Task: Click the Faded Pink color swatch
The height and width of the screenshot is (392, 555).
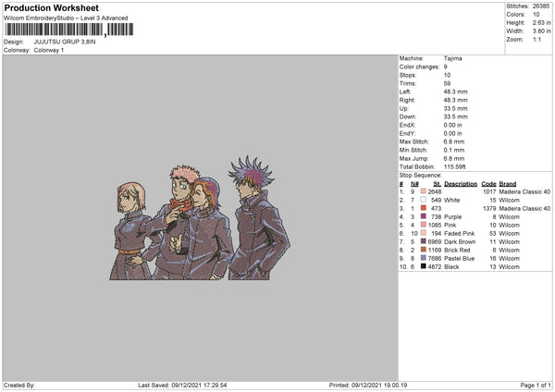Action: point(424,233)
